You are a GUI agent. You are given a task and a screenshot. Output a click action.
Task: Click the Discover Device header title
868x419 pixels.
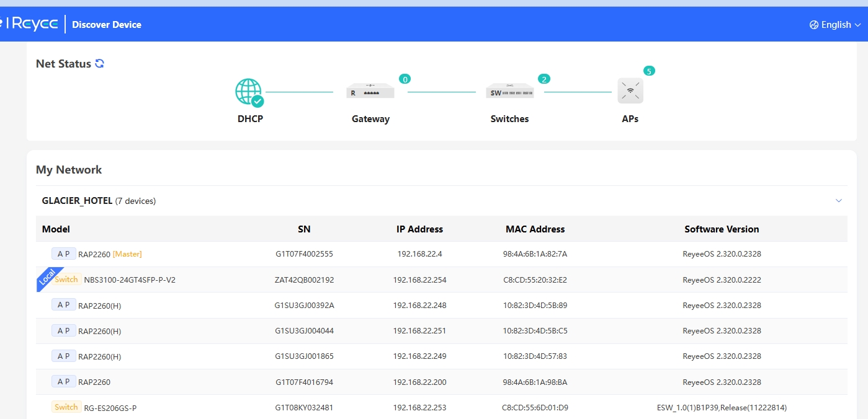(107, 25)
